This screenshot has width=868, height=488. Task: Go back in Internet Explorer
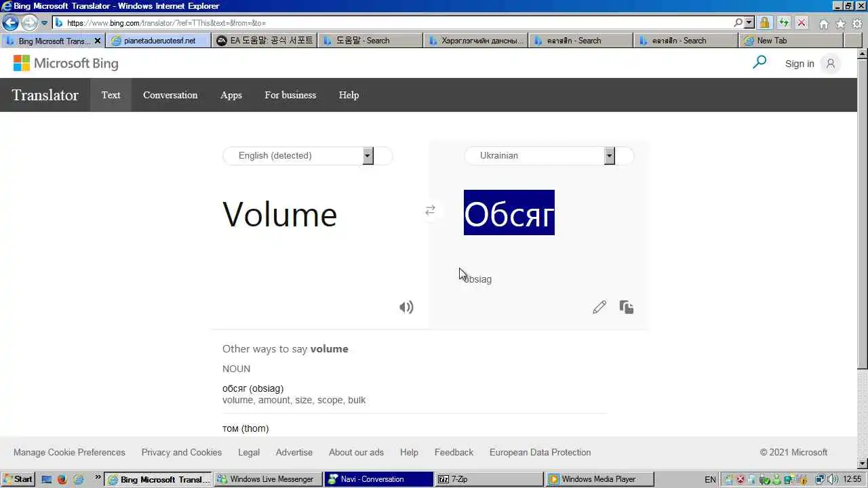tap(10, 22)
